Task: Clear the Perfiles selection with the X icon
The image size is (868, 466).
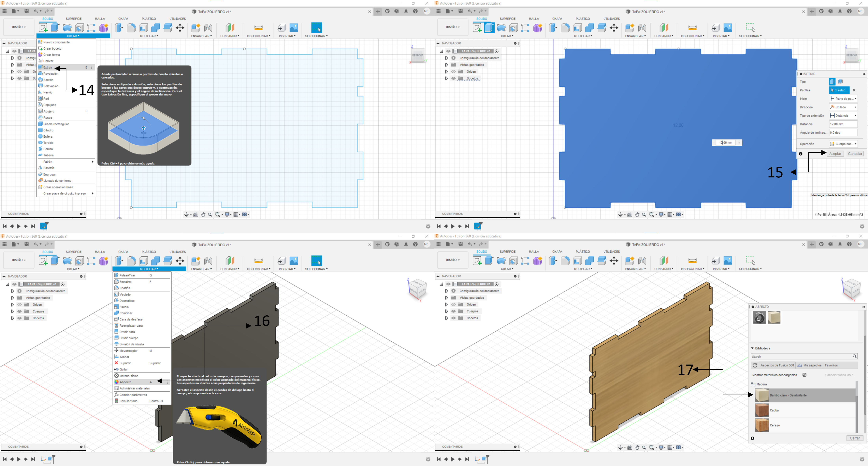Action: pos(854,90)
